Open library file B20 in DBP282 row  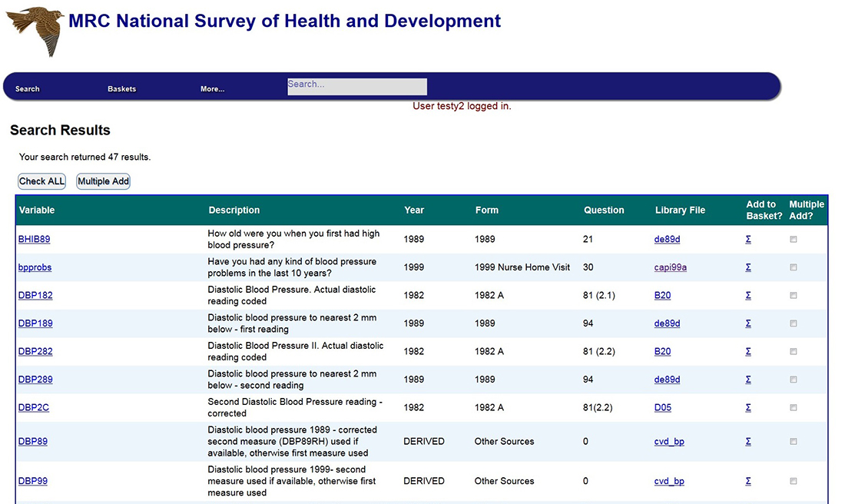[662, 351]
